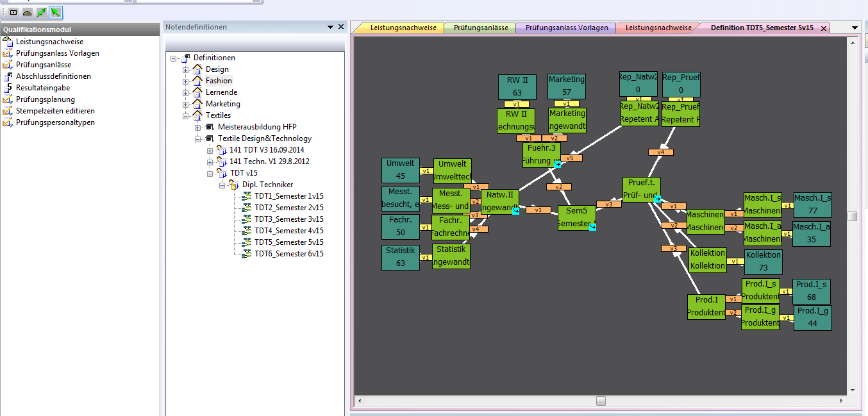This screenshot has height=416, width=868.
Task: Close the Notendefinitionen panel
Action: [341, 27]
